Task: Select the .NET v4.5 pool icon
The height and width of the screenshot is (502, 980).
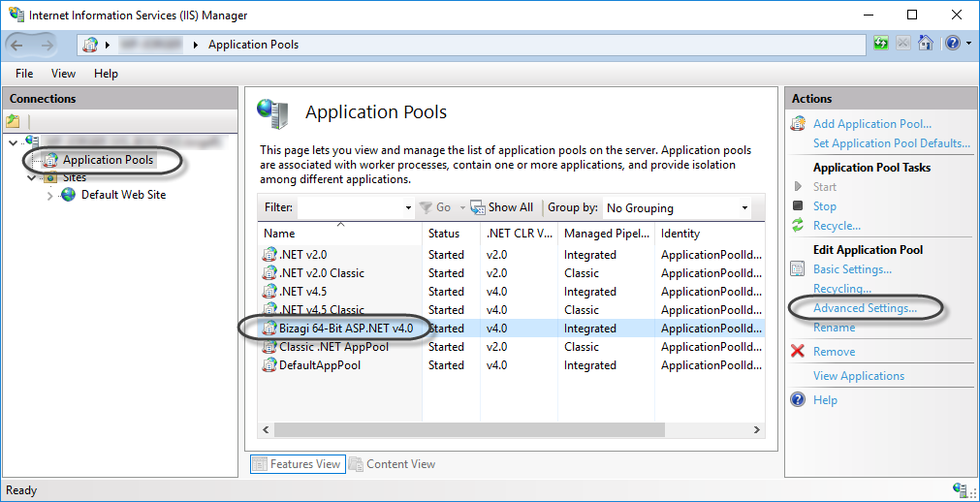Action: [x=269, y=292]
